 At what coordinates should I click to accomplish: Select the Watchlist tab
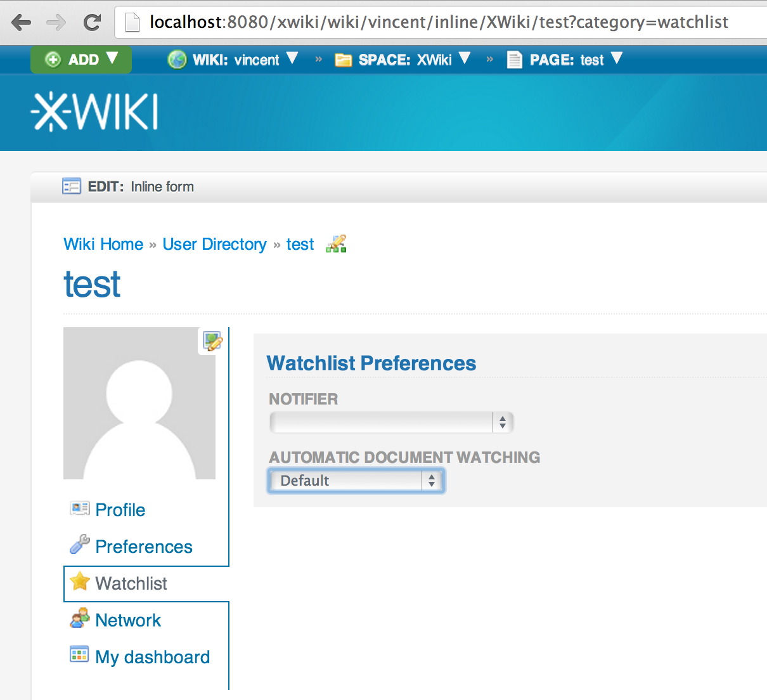[131, 583]
